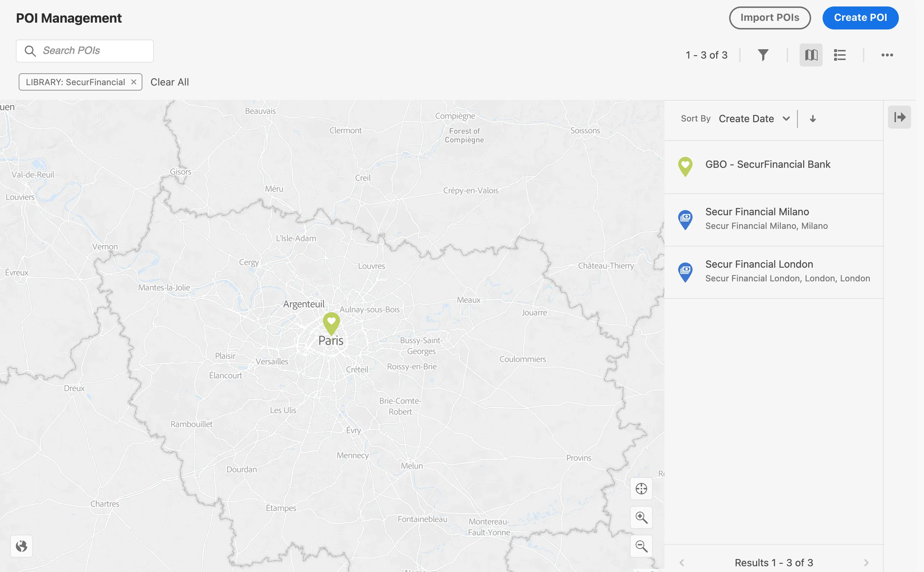Zoom out on the map
The image size is (924, 572).
[x=641, y=546]
